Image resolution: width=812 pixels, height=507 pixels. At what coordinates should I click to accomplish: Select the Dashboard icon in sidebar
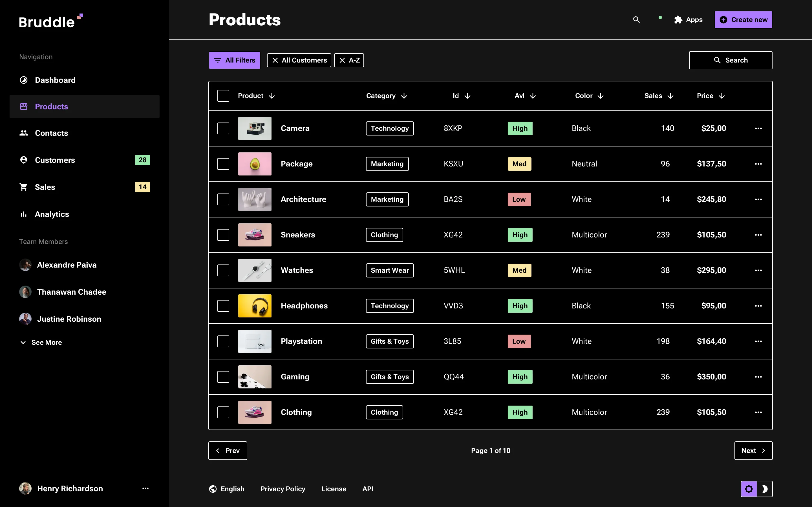coord(23,80)
